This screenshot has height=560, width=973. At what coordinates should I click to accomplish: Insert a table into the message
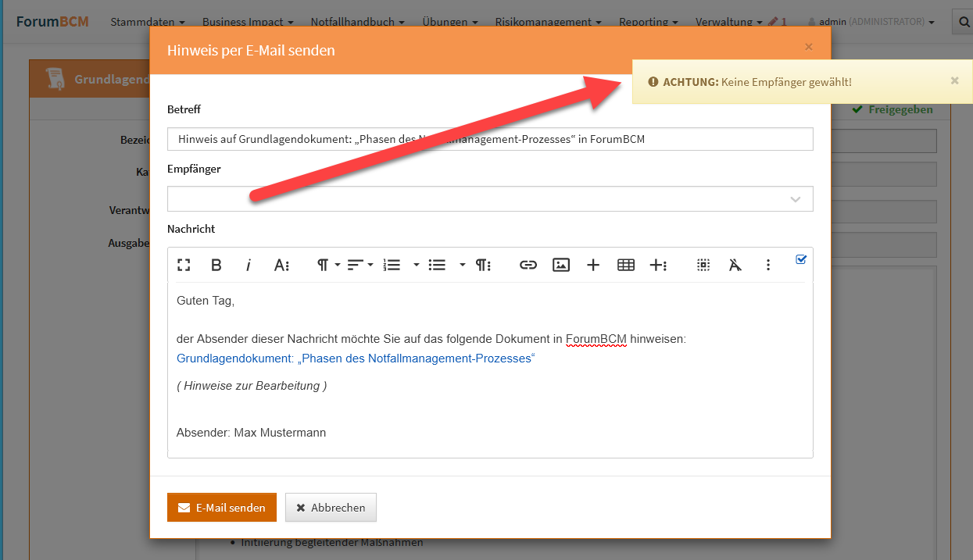(625, 265)
